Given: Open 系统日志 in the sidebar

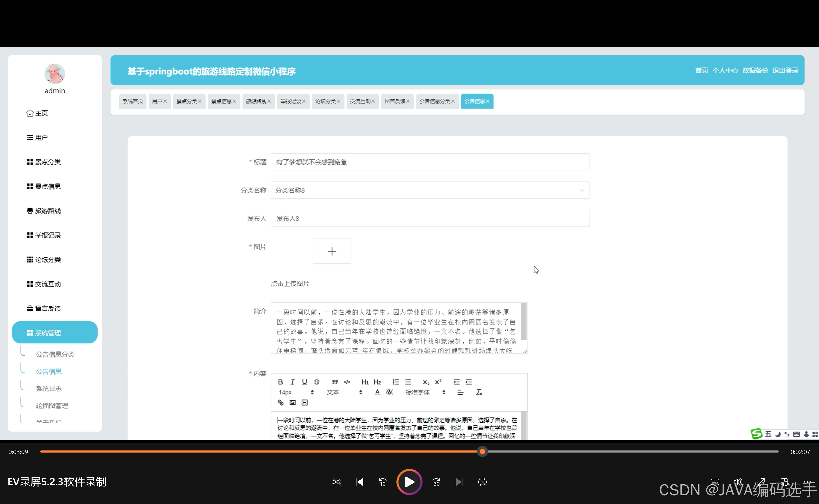Looking at the screenshot, I should click(49, 389).
